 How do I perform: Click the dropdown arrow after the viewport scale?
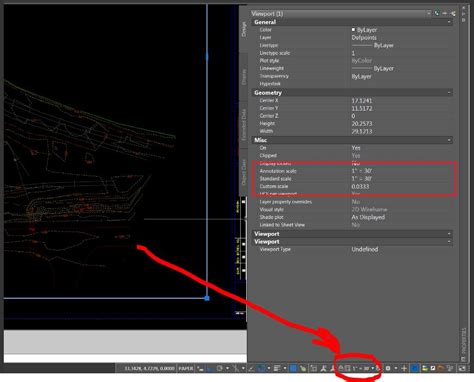tap(373, 368)
